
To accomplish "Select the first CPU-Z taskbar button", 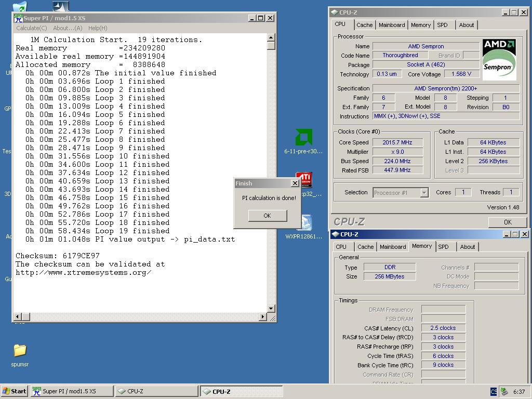I will click(x=156, y=391).
